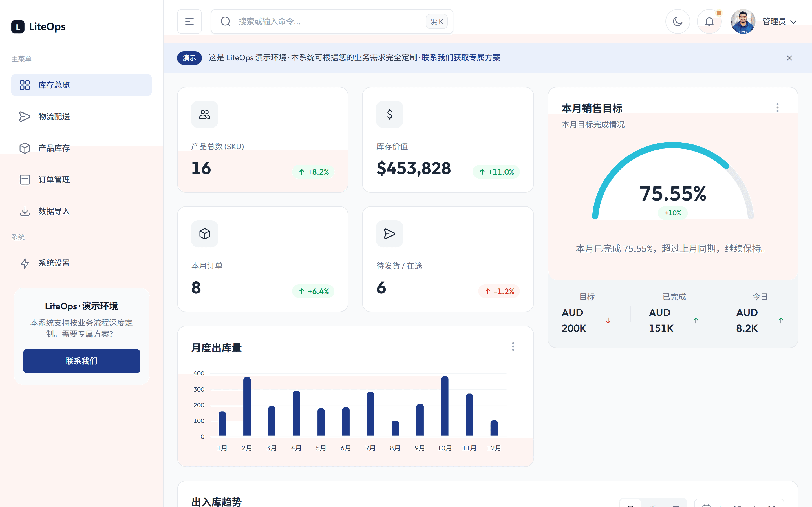Click the search magnifier icon
812x507 pixels.
[225, 21]
